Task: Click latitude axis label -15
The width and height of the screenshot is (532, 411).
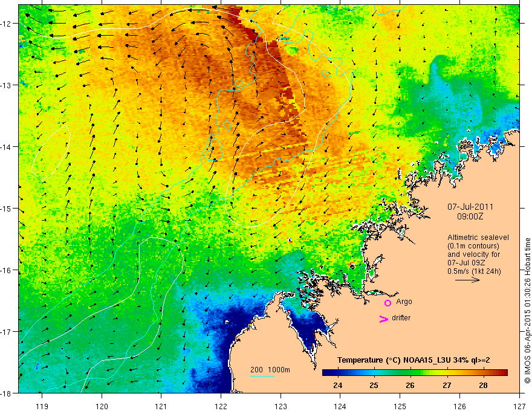Action: pos(6,208)
